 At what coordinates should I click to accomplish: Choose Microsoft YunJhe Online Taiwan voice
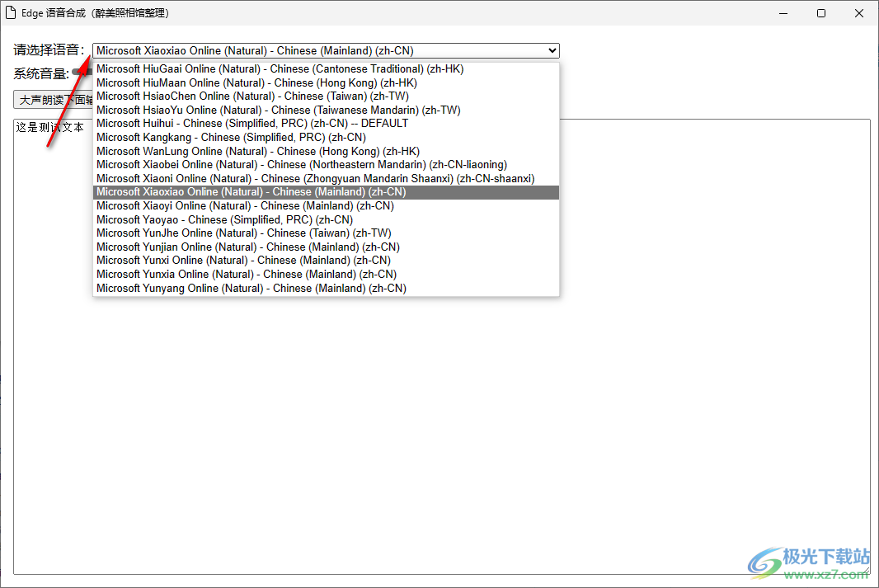[326, 233]
